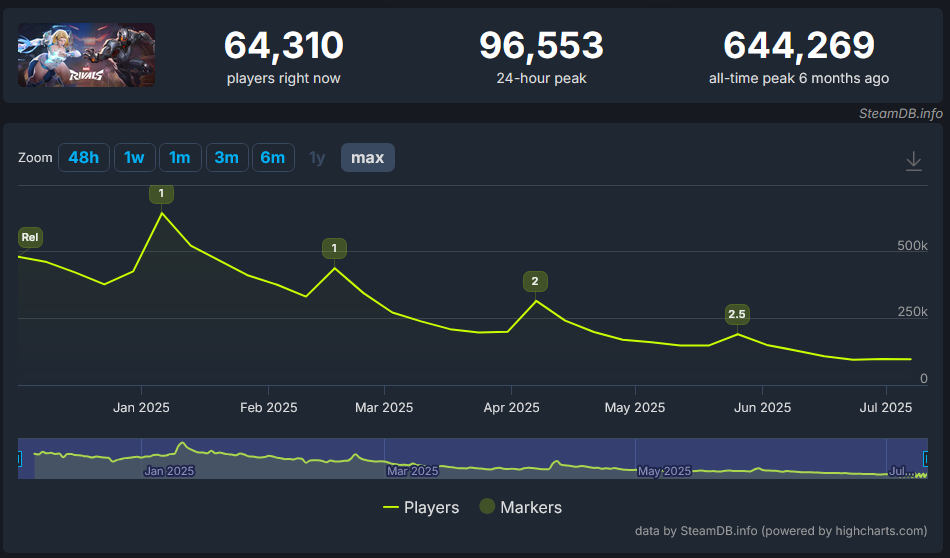This screenshot has height=558, width=950.
Task: Click the Feb 2025 axis label
Action: click(x=268, y=408)
